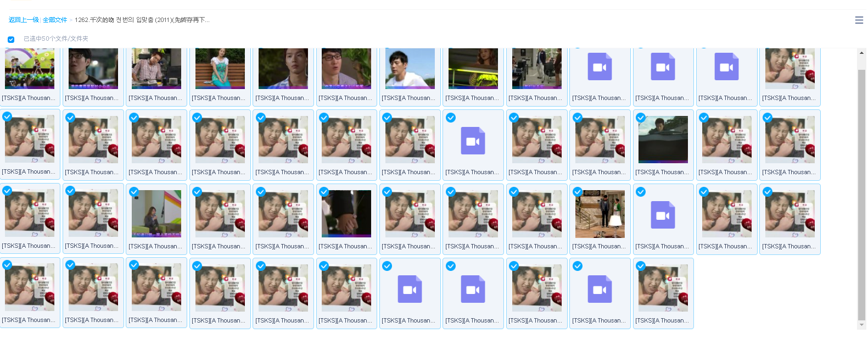
Task: Deselect the car scene video's checkbox
Action: pos(641,118)
